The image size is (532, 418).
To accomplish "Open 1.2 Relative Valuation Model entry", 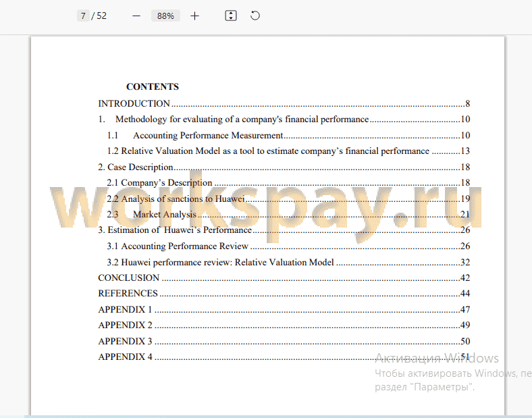I will tap(288, 151).
